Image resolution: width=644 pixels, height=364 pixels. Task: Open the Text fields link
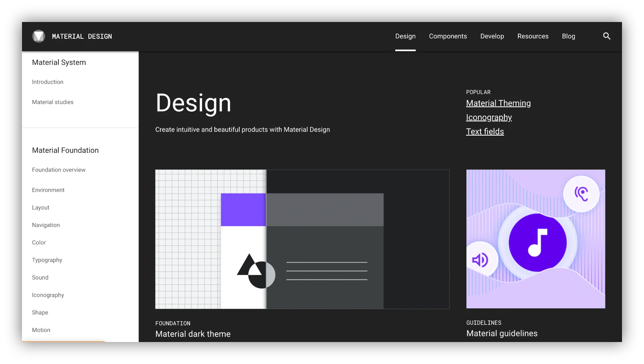pyautogui.click(x=485, y=132)
